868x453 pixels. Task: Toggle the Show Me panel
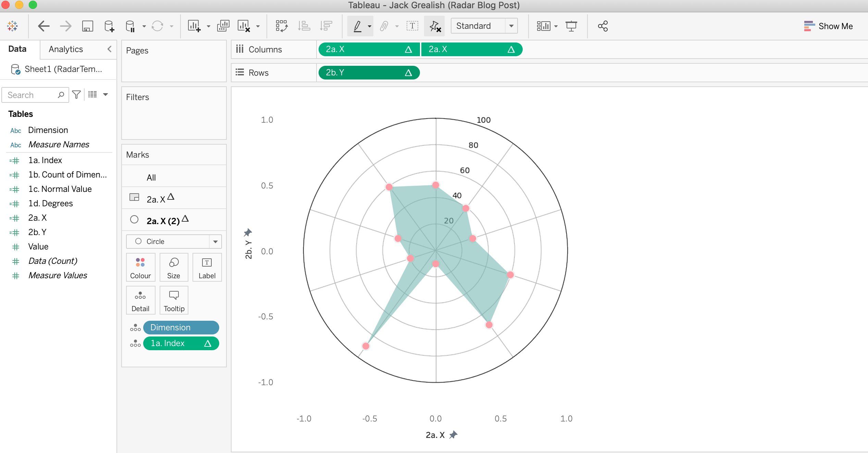[828, 26]
